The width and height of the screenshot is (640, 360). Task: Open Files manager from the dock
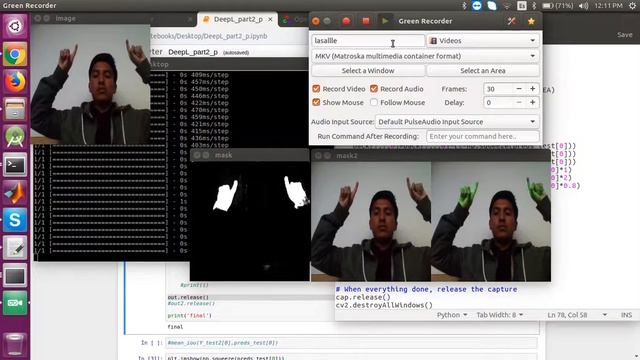coord(15,109)
